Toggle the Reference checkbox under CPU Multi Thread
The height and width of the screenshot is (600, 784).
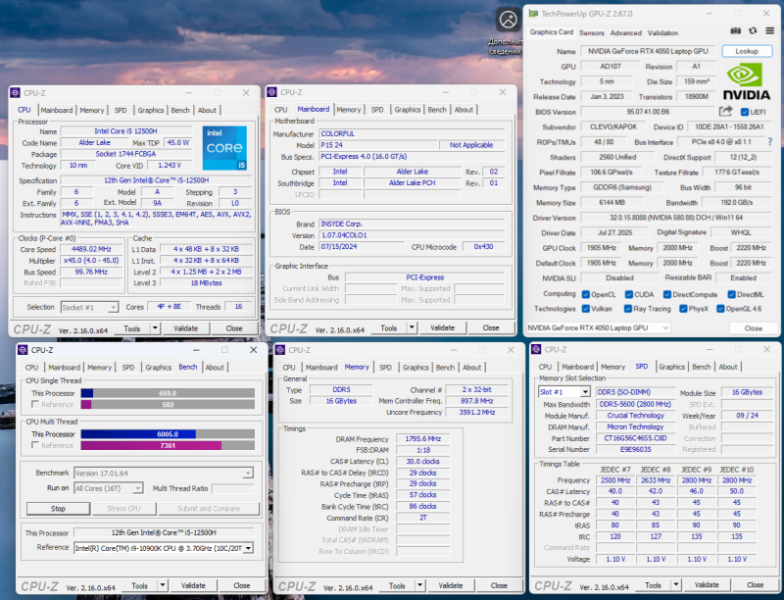[x=36, y=445]
